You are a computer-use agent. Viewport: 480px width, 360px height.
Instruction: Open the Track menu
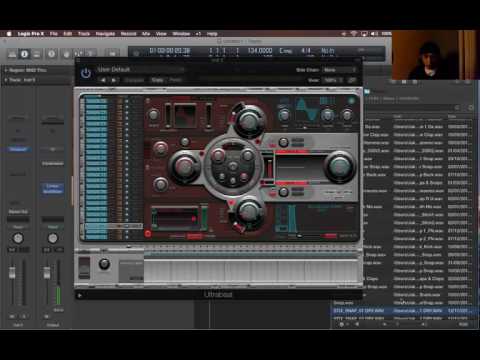[x=84, y=34]
